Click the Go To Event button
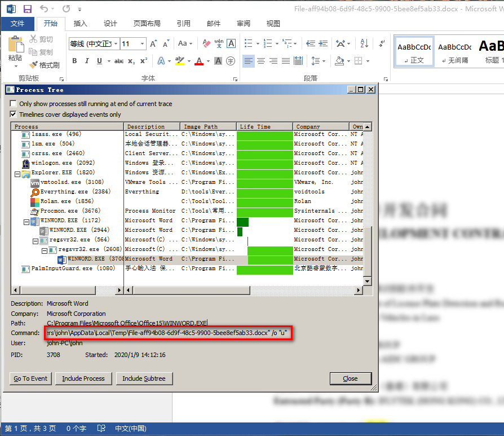The height and width of the screenshot is (436, 504). click(30, 379)
